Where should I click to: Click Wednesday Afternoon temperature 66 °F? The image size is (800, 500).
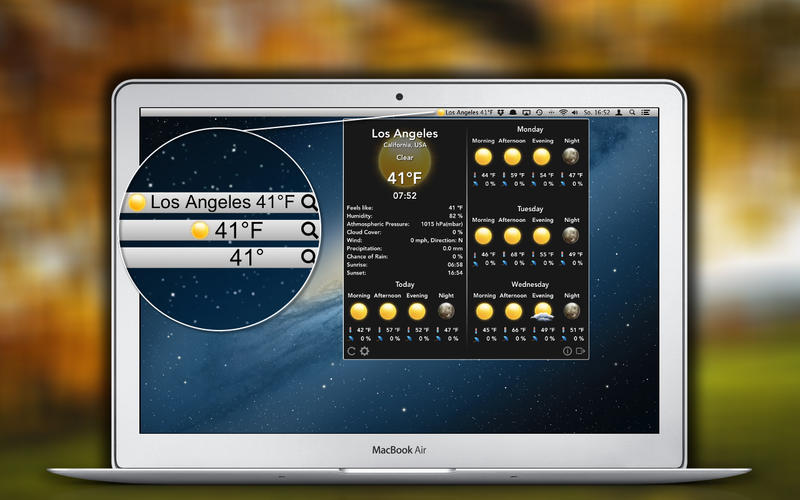tap(518, 331)
